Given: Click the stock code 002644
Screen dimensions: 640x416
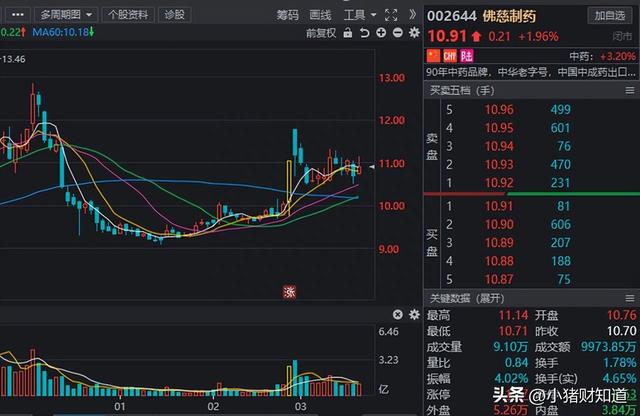Looking at the screenshot, I should coord(451,16).
